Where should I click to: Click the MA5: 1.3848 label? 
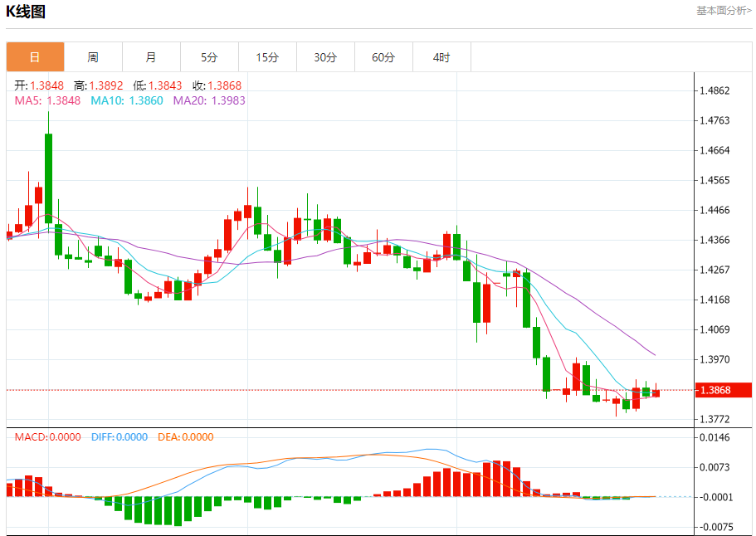point(47,100)
